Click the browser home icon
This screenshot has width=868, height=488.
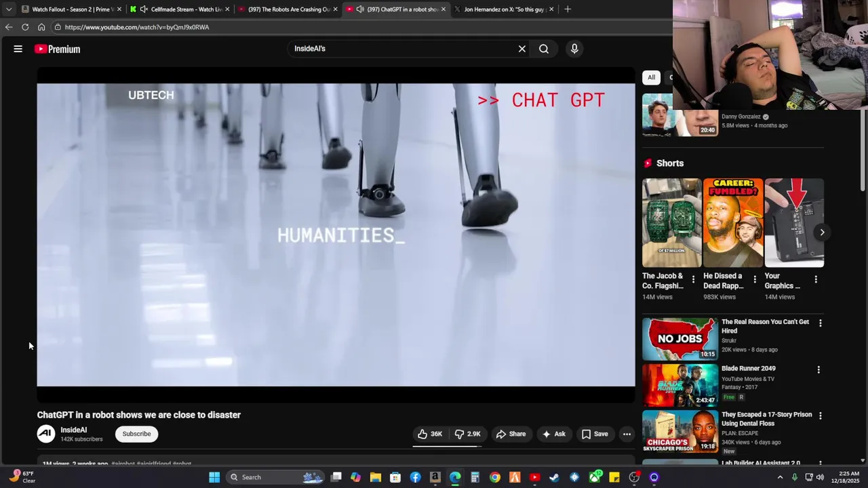click(x=41, y=27)
